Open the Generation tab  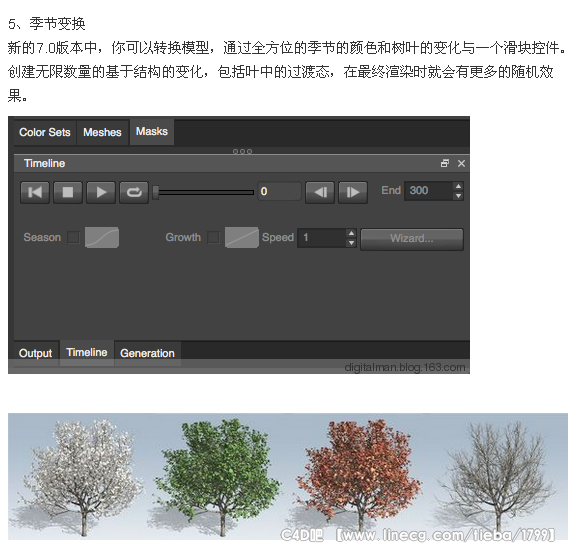pyautogui.click(x=147, y=353)
